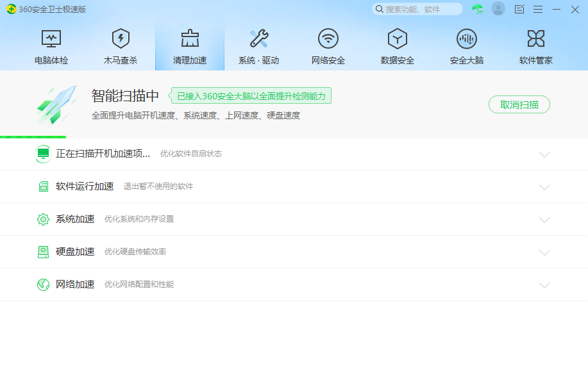Click the 360 logo in title bar
Viewport: 588px width, 369px height.
(x=12, y=9)
